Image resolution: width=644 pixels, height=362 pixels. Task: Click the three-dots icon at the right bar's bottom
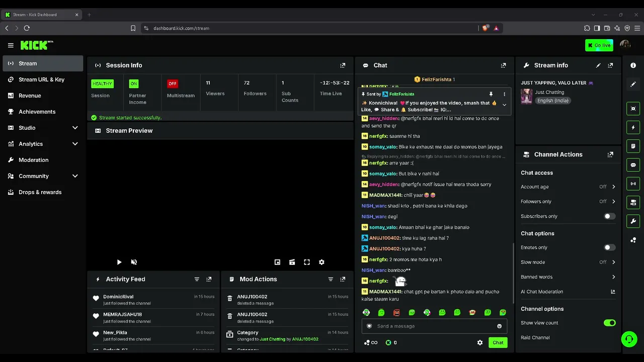click(x=633, y=240)
